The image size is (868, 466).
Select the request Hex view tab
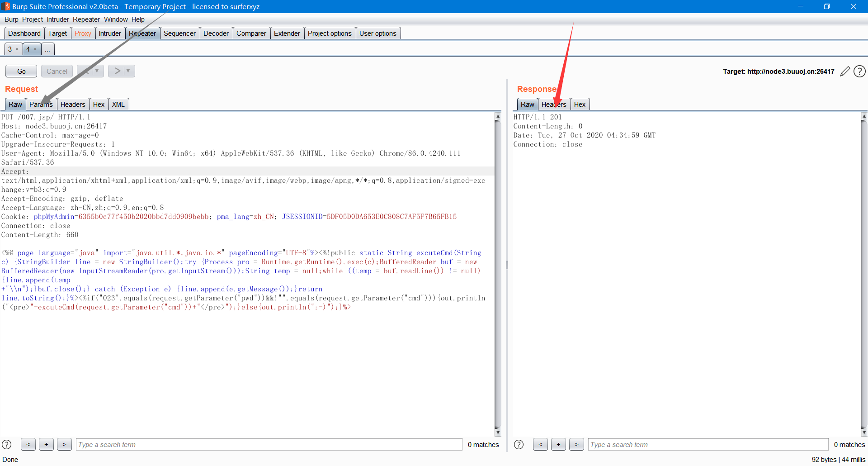99,105
